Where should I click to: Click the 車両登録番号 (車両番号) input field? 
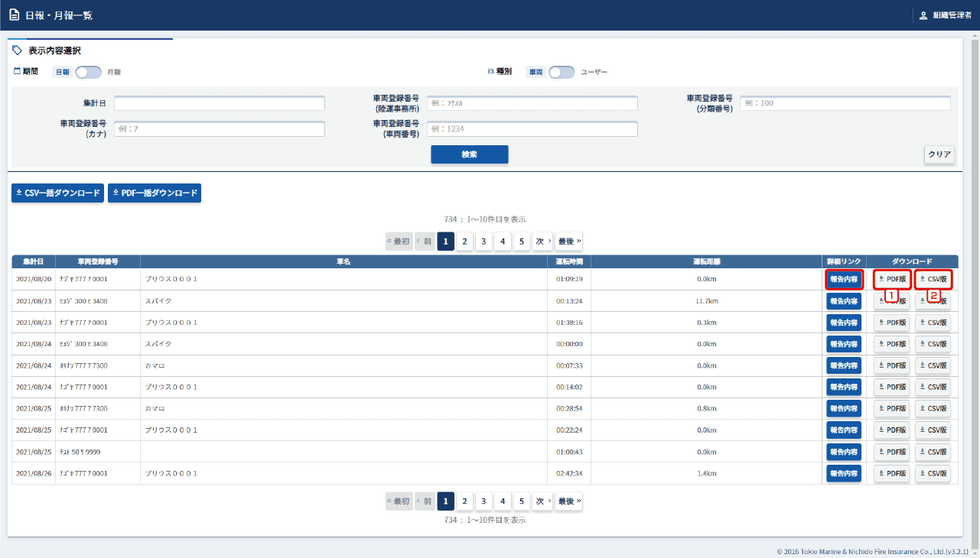pyautogui.click(x=532, y=129)
